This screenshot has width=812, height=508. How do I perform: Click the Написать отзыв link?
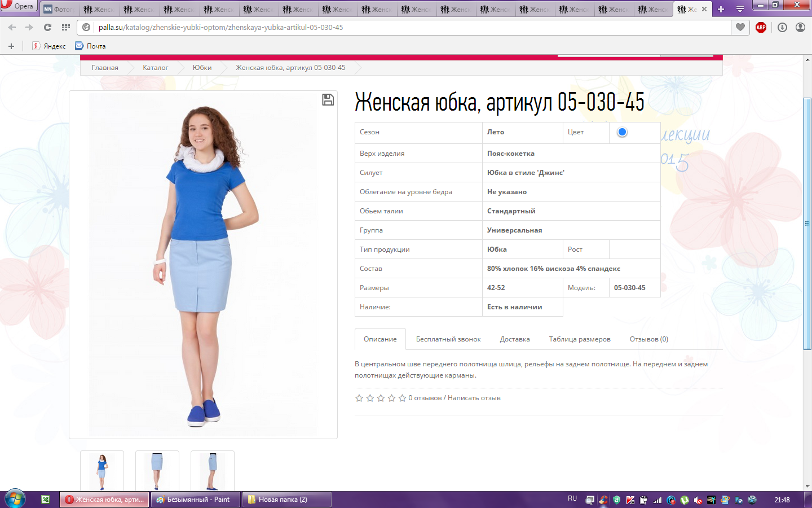pyautogui.click(x=474, y=398)
